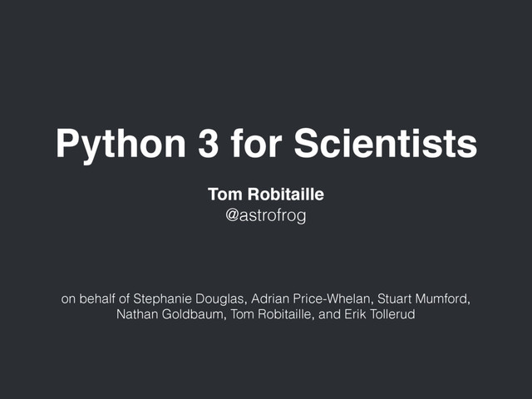Click the name Nathan Goldbaum
The height and width of the screenshot is (399, 532).
(170, 314)
